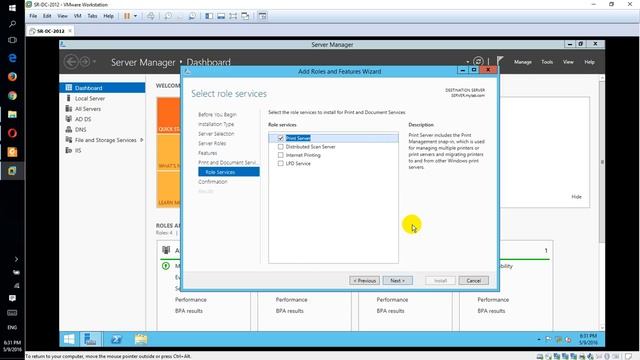Click Server Manager vertical scrollbar

[x=602, y=162]
